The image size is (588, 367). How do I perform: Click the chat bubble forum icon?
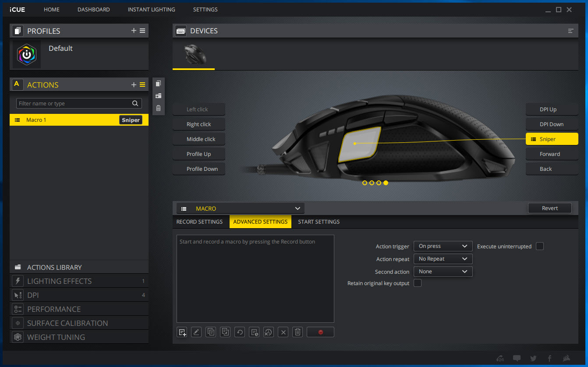[x=517, y=358]
